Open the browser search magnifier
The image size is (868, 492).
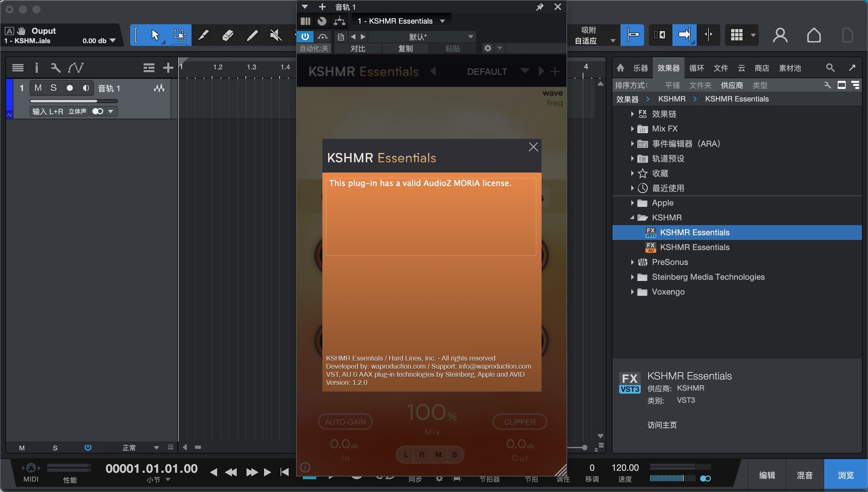[830, 68]
